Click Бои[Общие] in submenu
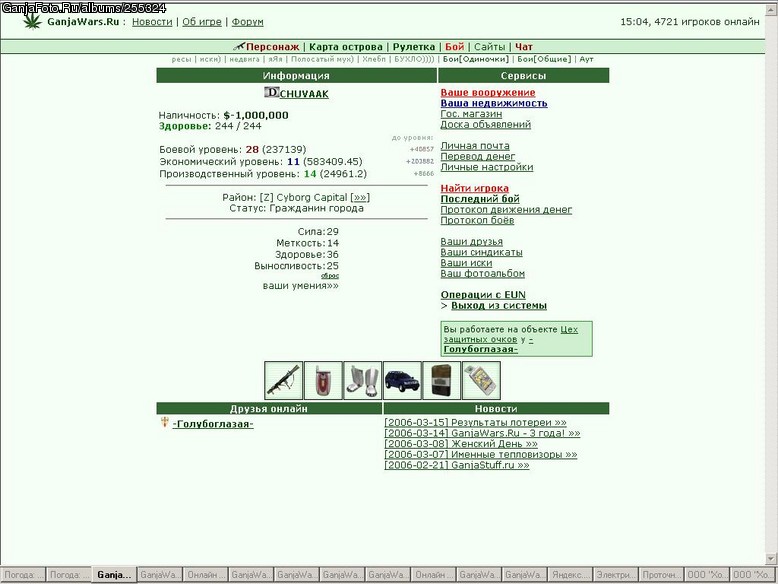 coord(544,59)
